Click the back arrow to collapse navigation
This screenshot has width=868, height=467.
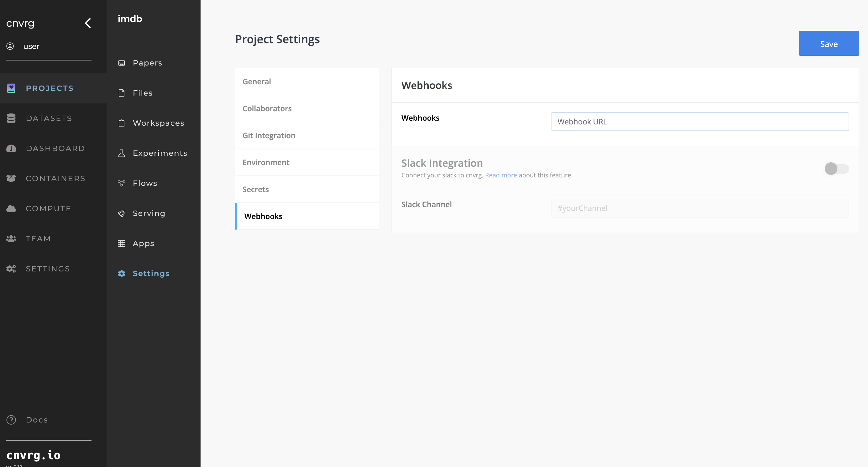[x=87, y=23]
